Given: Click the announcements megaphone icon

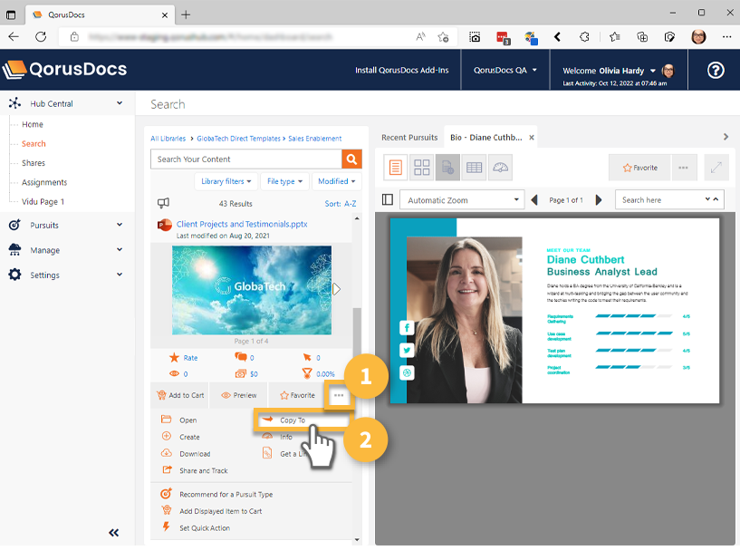Looking at the screenshot, I should pyautogui.click(x=163, y=203).
